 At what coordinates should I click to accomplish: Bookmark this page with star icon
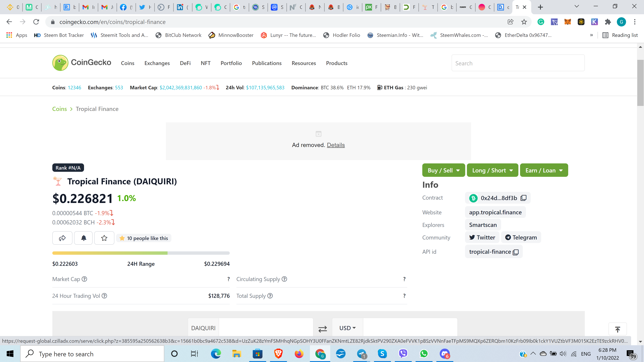[524, 22]
